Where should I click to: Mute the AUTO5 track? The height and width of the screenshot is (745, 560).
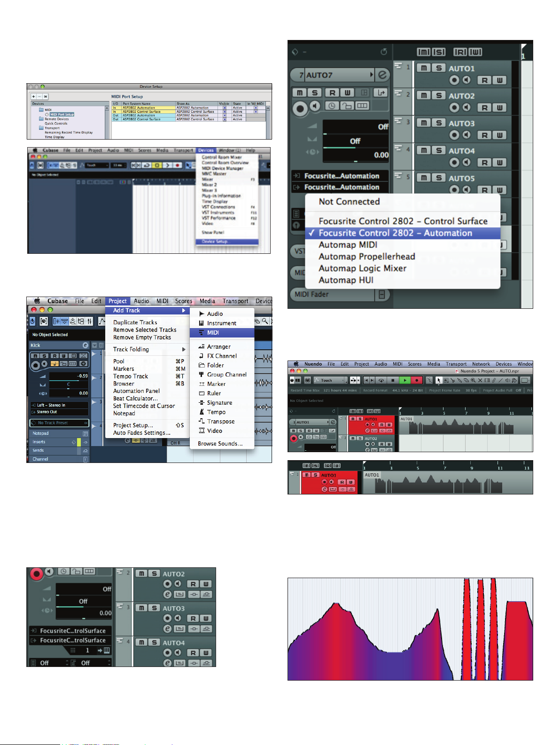coord(424,178)
